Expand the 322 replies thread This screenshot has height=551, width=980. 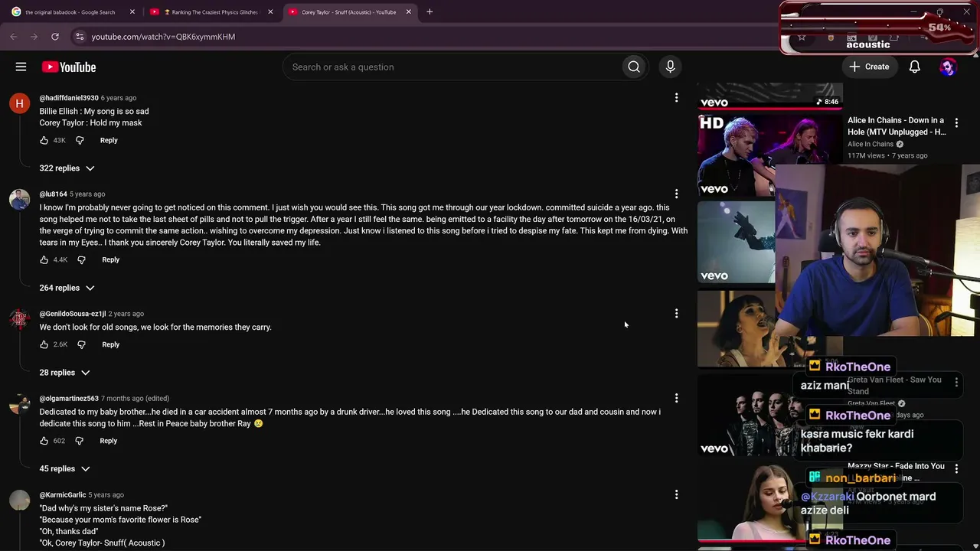[x=67, y=168]
